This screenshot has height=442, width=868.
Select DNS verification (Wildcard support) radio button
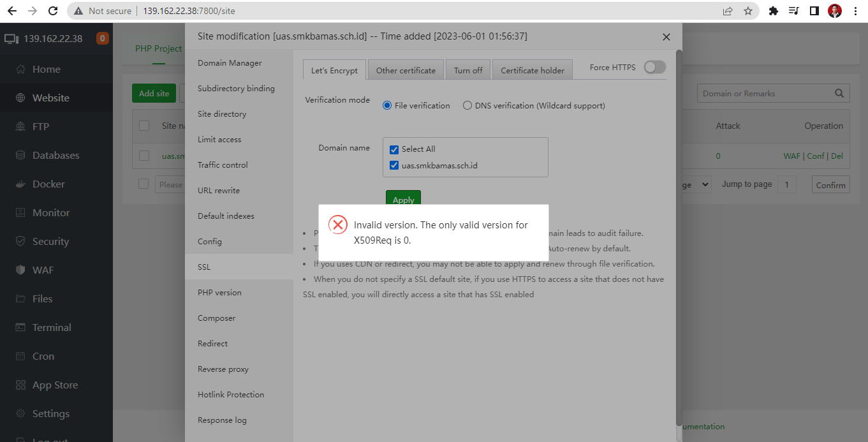[466, 105]
